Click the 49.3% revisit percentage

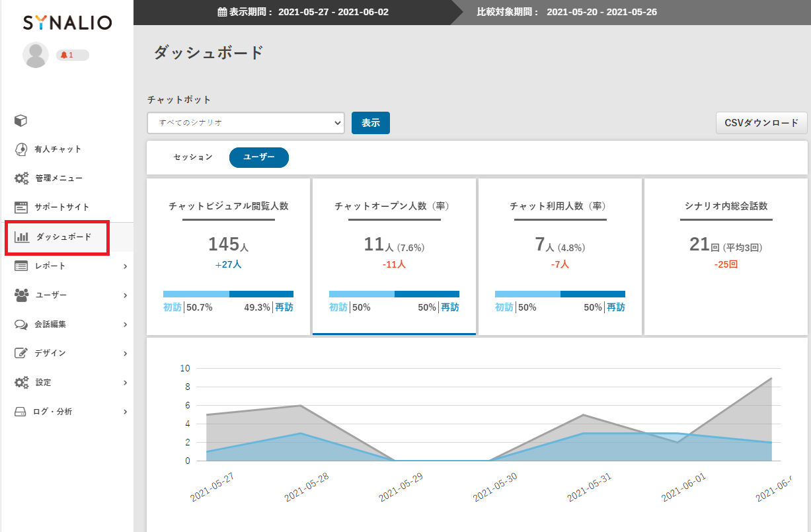click(x=257, y=307)
